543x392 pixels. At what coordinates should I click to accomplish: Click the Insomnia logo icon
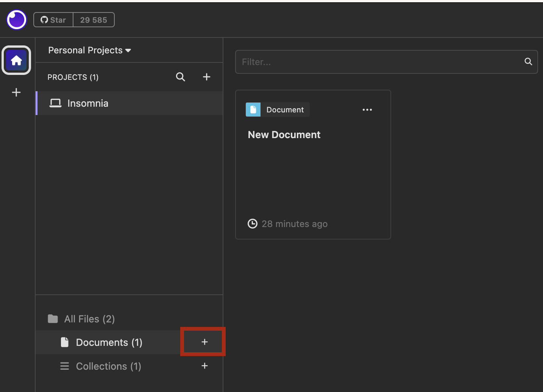click(x=17, y=20)
